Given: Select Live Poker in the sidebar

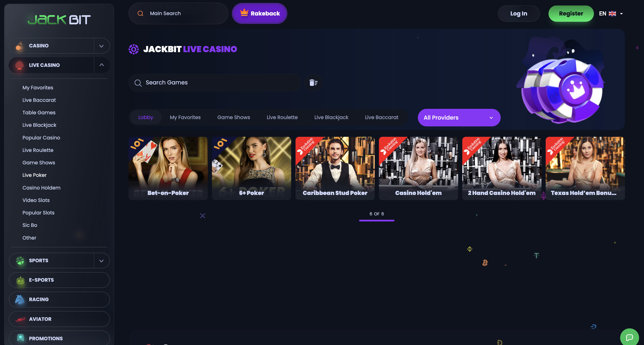Looking at the screenshot, I should click(34, 175).
